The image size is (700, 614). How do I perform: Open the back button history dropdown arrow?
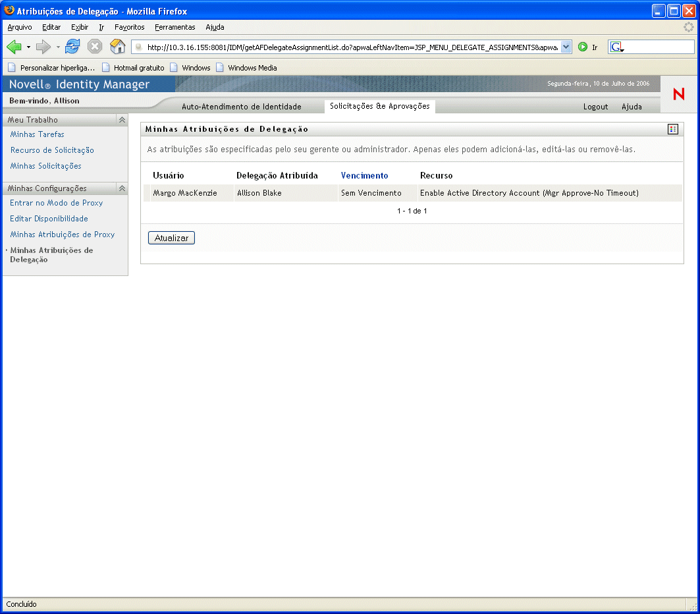coord(28,47)
